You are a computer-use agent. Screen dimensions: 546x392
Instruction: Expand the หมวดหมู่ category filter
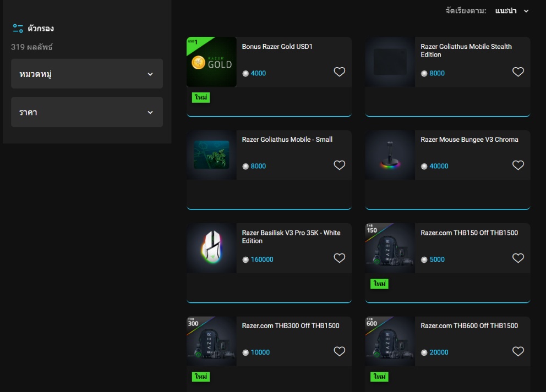(87, 74)
